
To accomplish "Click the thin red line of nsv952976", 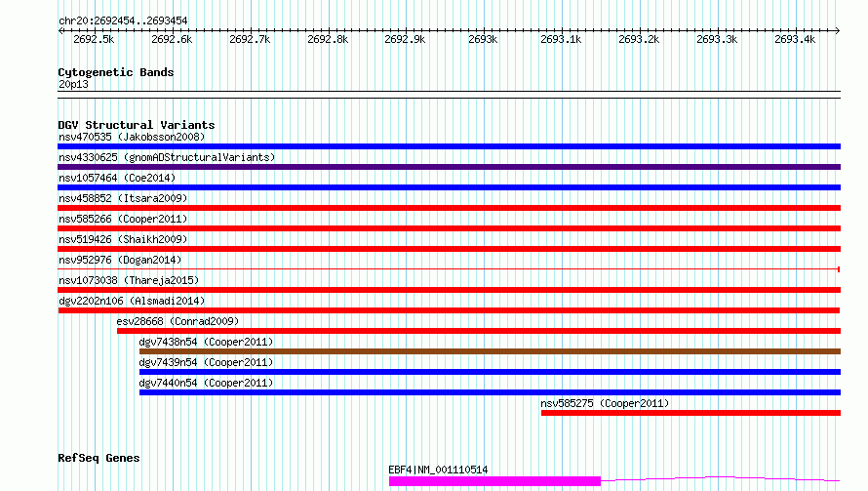I will coord(449,269).
